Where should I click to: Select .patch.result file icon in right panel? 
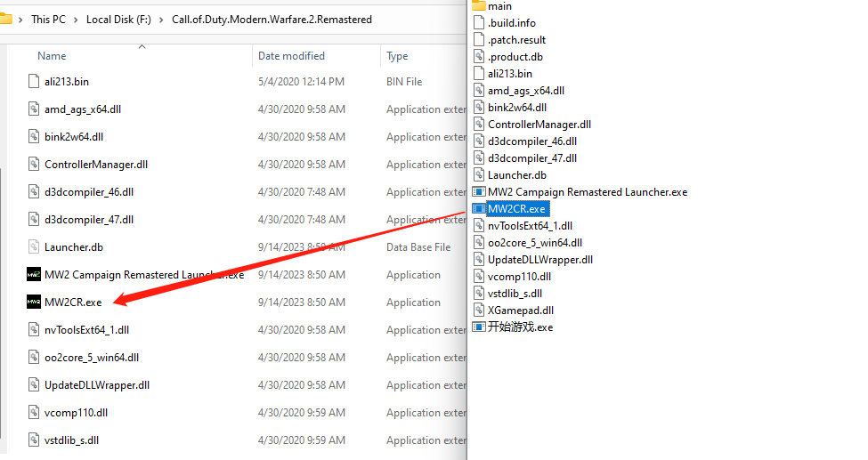pos(479,40)
